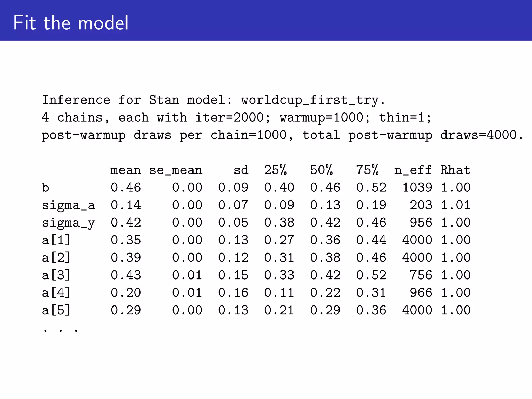
Task: Click the se_mean value '0.01' for a[3]
Action: (187, 275)
